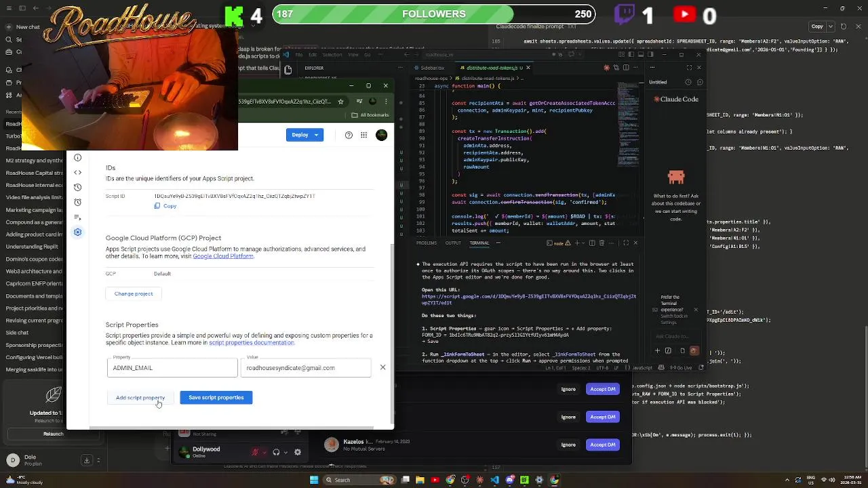The width and height of the screenshot is (868, 488).
Task: Close the distribute-road-tokens.js tab
Action: coord(528,68)
